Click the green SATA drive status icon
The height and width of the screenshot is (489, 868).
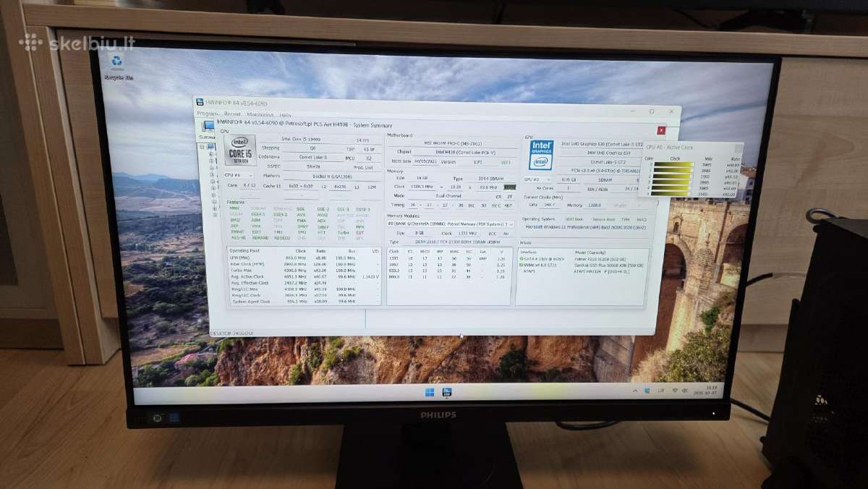tap(522, 258)
